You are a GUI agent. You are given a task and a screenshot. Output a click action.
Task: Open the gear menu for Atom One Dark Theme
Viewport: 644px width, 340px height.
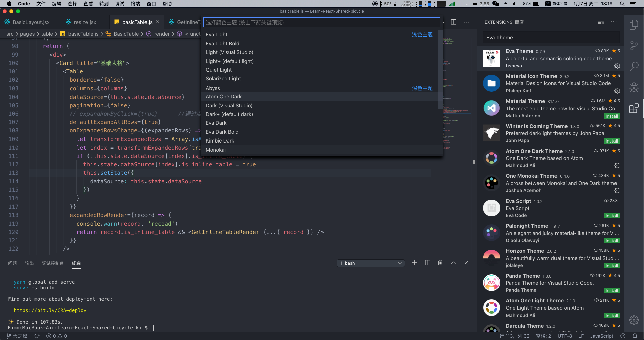(617, 166)
